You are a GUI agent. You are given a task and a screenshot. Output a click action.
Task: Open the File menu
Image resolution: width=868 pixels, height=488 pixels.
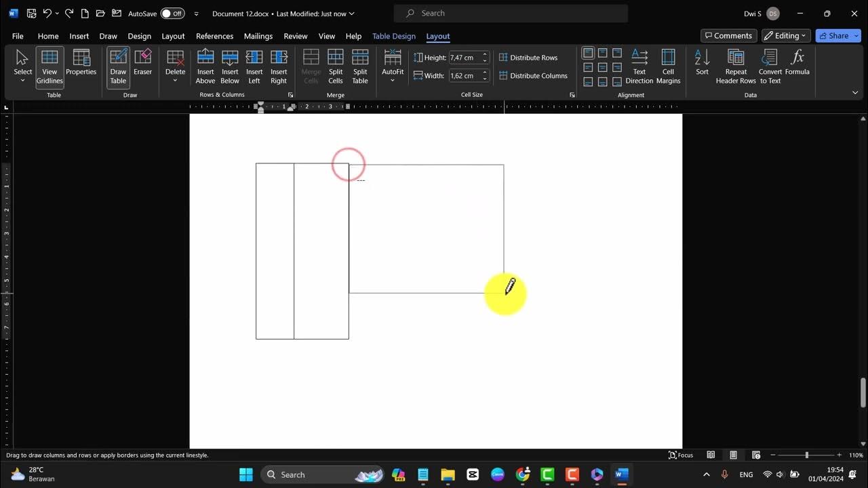pyautogui.click(x=18, y=36)
